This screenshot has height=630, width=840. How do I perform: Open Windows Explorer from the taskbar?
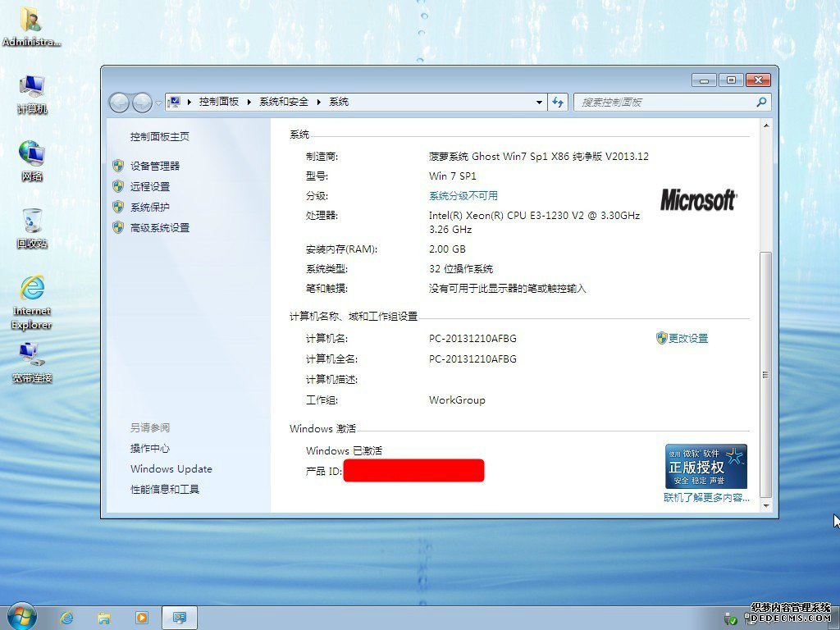[104, 619]
